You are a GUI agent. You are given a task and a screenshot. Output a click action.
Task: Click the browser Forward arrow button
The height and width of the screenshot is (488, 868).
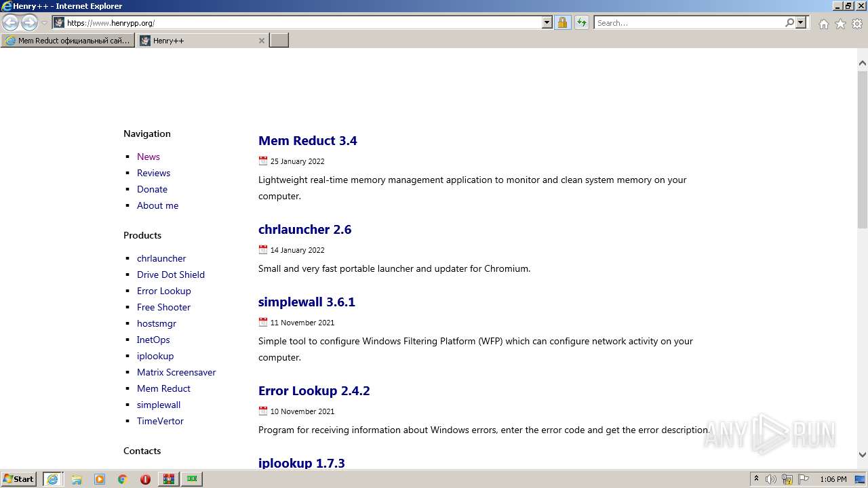pyautogui.click(x=29, y=22)
